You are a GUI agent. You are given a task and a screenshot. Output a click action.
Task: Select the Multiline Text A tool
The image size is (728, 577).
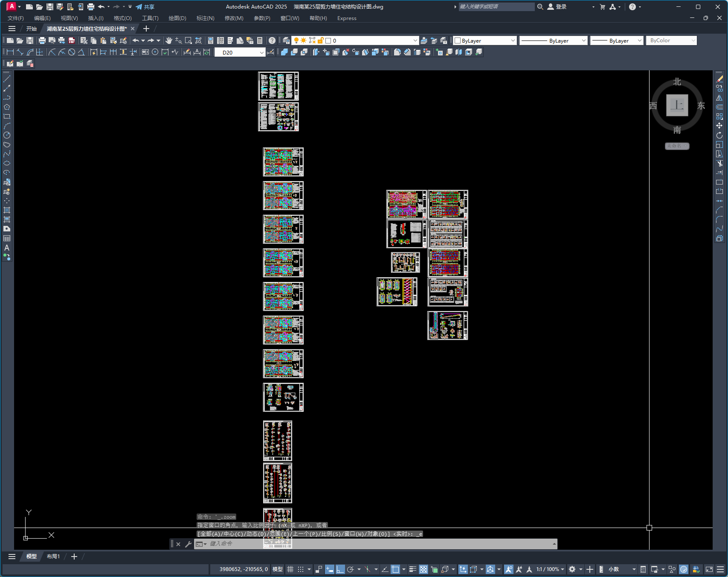pos(7,248)
